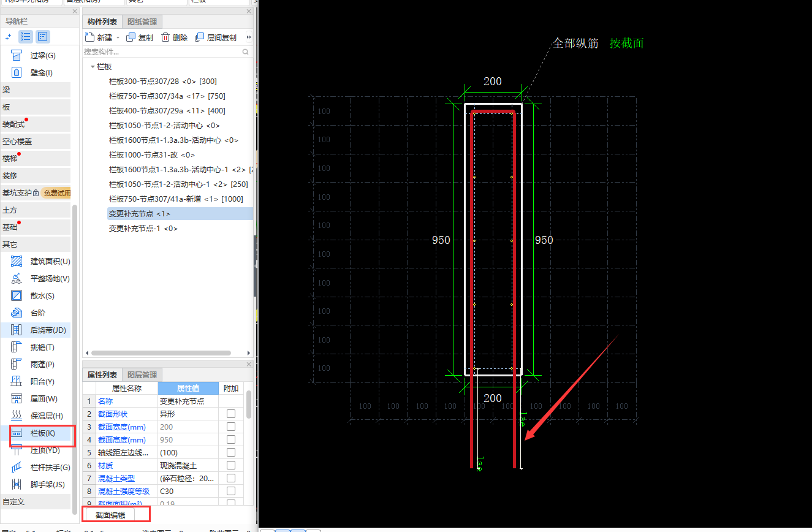Click the 属性值 column header

[188, 389]
